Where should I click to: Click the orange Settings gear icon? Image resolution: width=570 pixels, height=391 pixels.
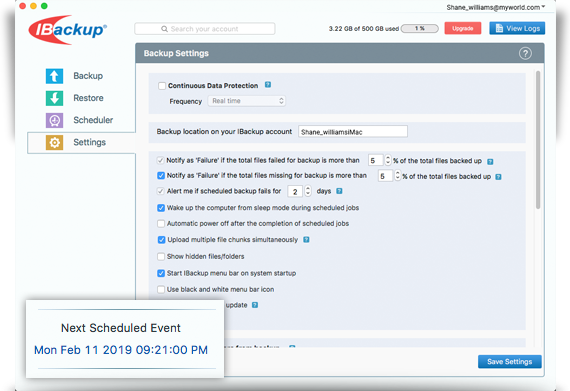(x=54, y=142)
